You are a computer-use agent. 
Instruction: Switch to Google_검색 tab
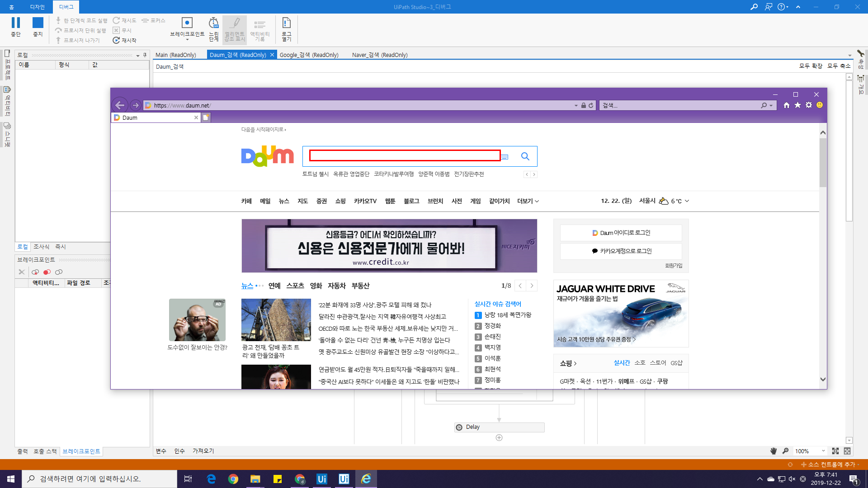tap(309, 55)
